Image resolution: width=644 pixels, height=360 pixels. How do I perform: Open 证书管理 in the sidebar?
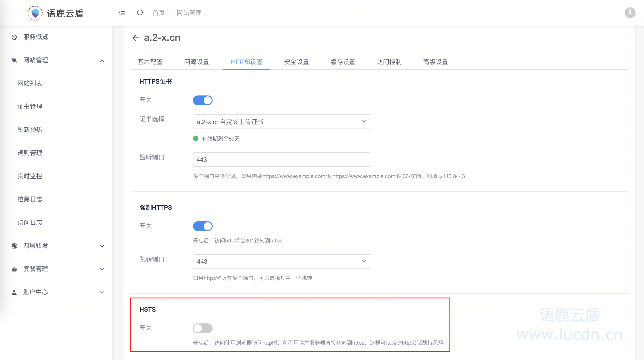click(30, 107)
